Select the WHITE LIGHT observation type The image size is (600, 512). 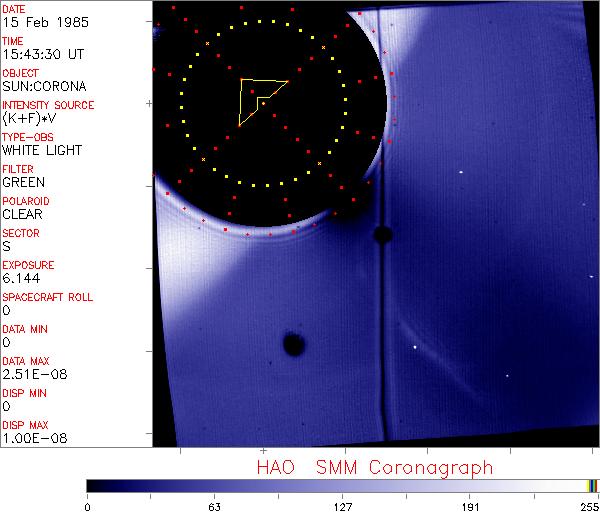(x=42, y=150)
